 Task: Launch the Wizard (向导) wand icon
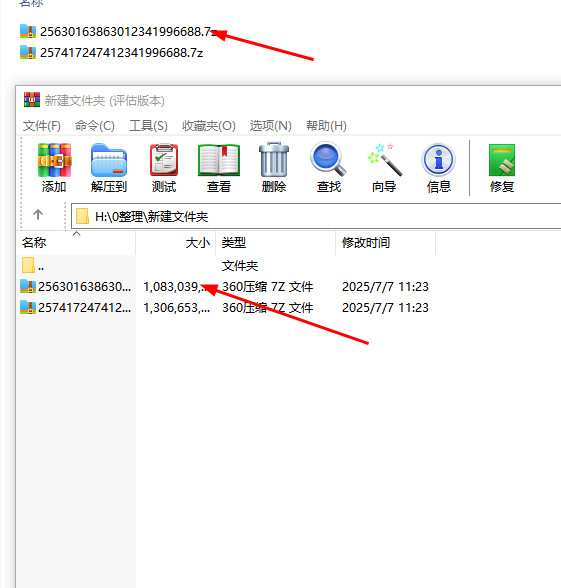[x=384, y=167]
